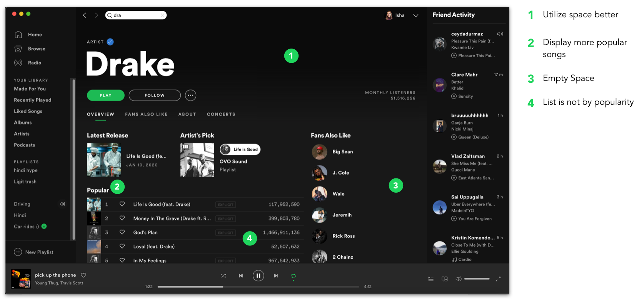Switch to the Overview tab
This screenshot has width=644, height=299.
[x=100, y=114]
